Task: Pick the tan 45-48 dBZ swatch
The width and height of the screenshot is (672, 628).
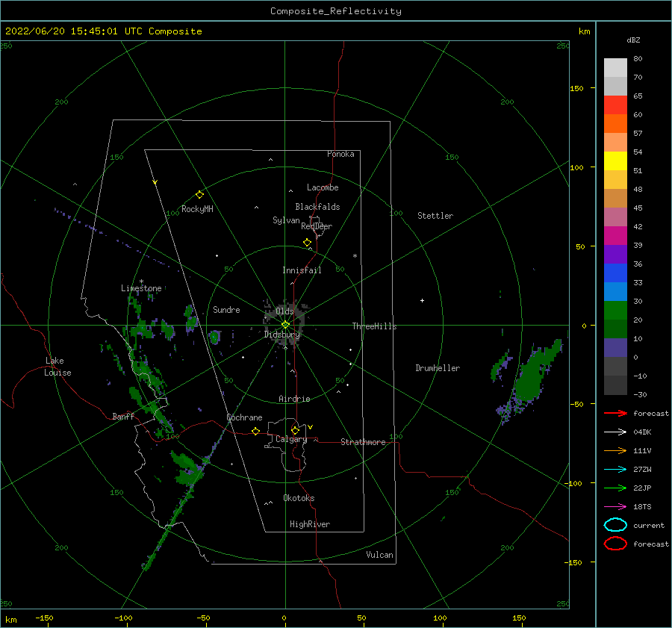Action: (615, 198)
